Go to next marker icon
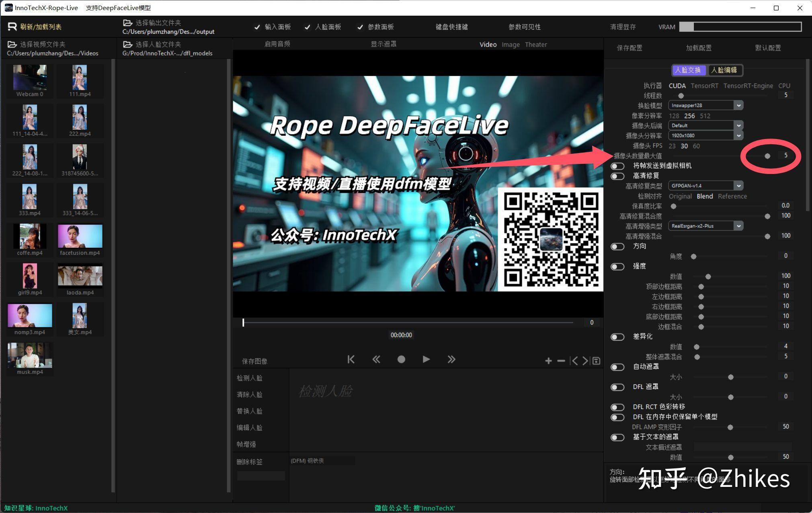Screen dimensions: 812x513 click(x=586, y=361)
